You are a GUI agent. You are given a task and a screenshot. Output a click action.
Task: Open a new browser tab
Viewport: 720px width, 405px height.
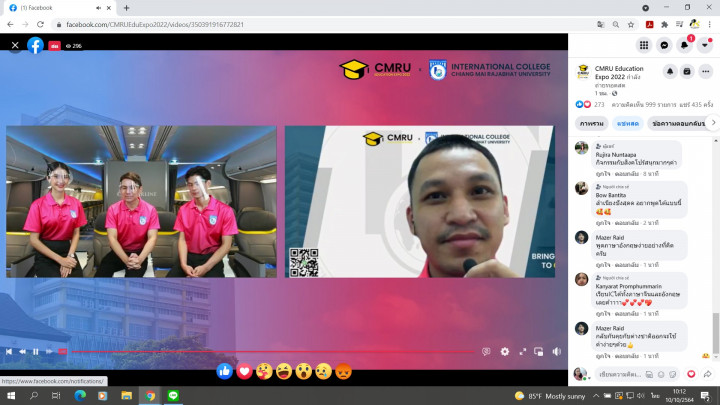tap(126, 8)
